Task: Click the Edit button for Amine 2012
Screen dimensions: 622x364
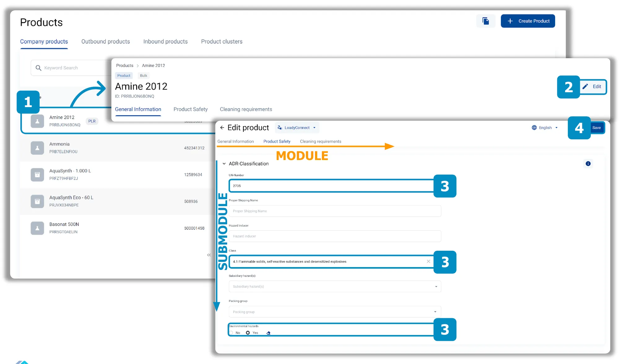Action: click(593, 87)
